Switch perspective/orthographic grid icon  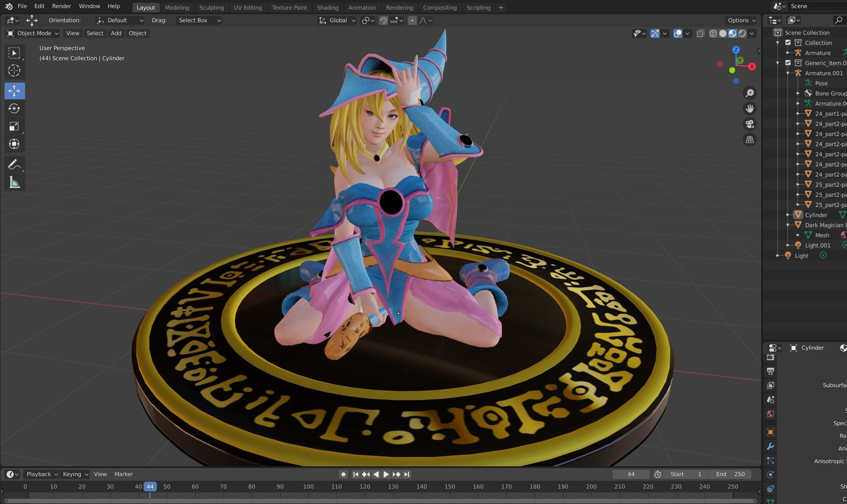(749, 140)
